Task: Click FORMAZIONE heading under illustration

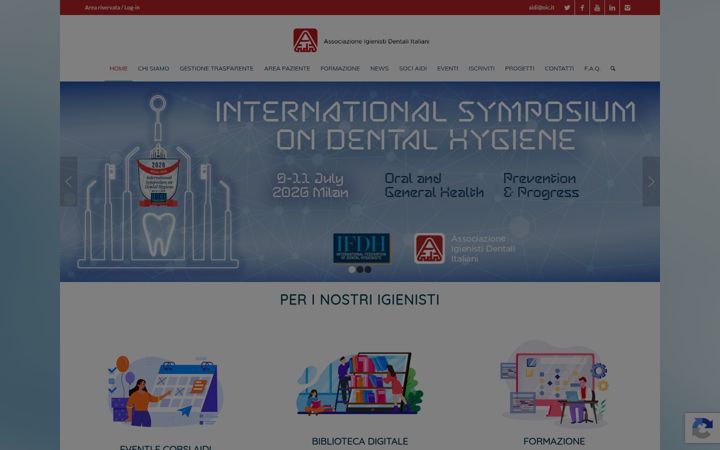Action: click(x=554, y=441)
